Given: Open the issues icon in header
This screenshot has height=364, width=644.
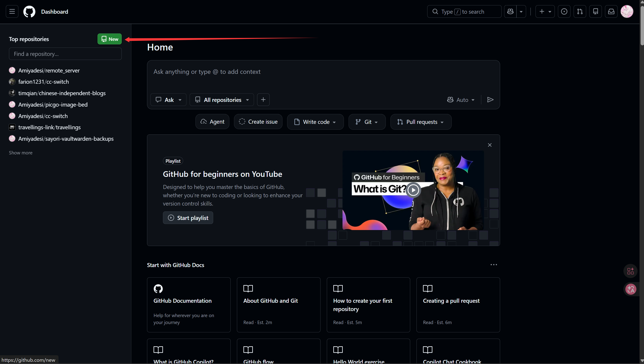Looking at the screenshot, I should click(x=564, y=11).
